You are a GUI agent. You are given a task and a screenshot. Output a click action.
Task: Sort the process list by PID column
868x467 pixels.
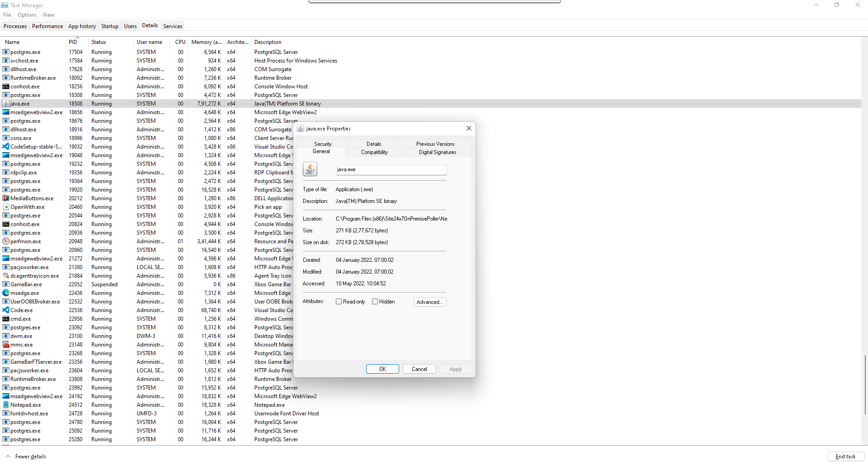click(73, 42)
